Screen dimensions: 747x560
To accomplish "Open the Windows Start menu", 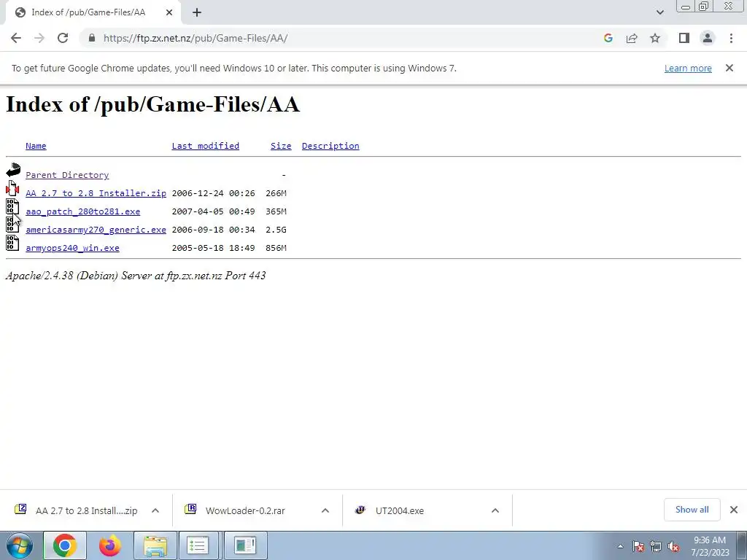I will click(19, 545).
